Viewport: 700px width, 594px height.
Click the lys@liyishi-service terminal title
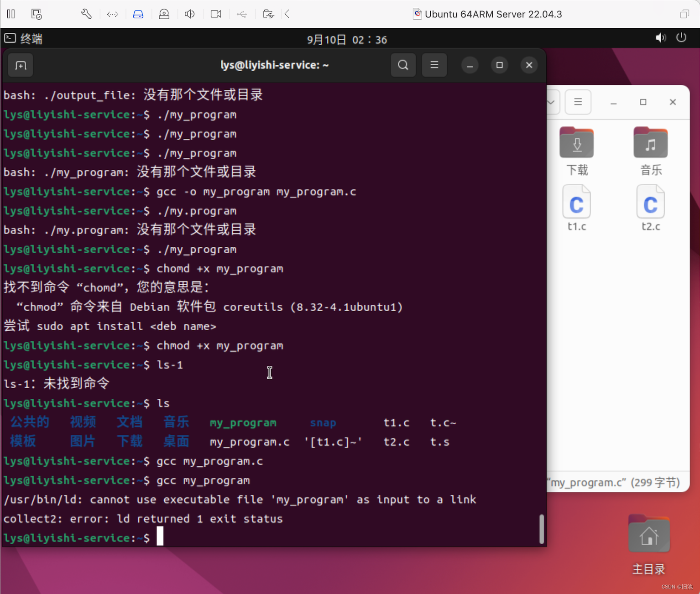tap(275, 65)
